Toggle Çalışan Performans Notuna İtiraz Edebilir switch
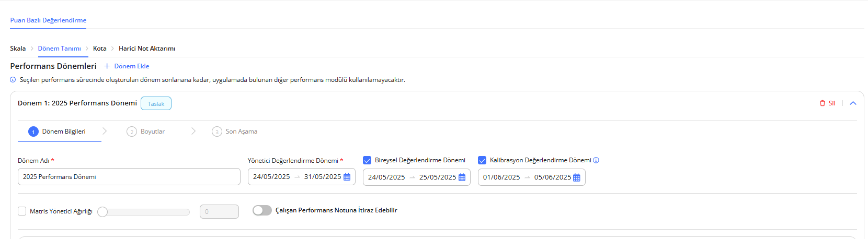The image size is (868, 239). click(262, 210)
